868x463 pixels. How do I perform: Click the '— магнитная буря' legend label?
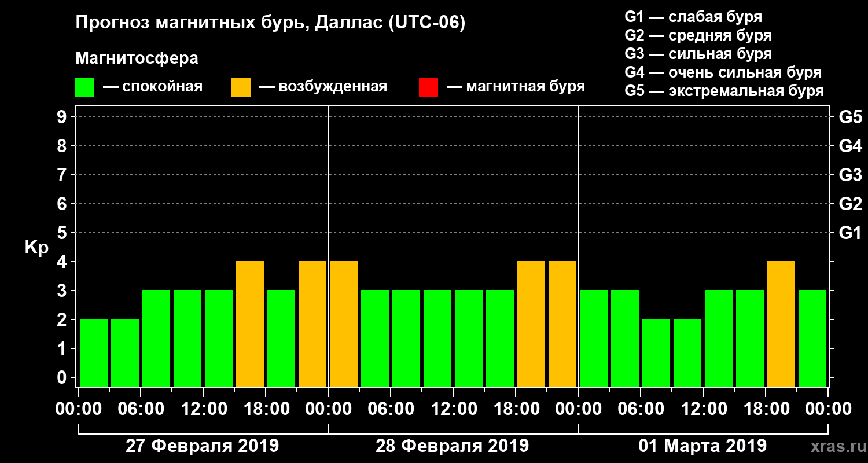516,87
